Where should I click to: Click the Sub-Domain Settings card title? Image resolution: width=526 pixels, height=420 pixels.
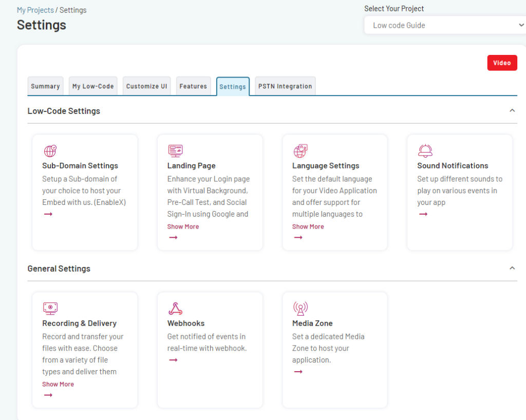tap(80, 165)
